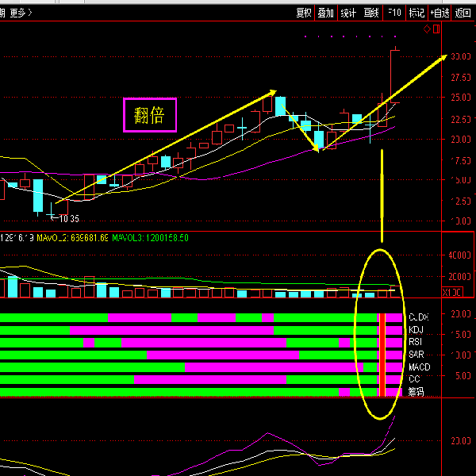Image resolution: width=476 pixels, height=476 pixels.
Task: Open the 叠加 overlay option
Action: [x=326, y=12]
